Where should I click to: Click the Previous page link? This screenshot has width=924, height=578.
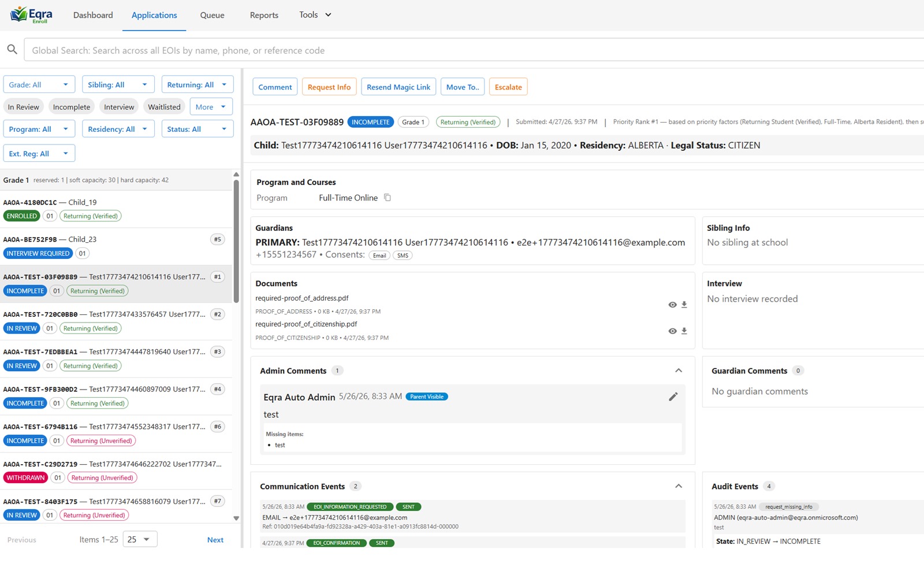pyautogui.click(x=22, y=540)
